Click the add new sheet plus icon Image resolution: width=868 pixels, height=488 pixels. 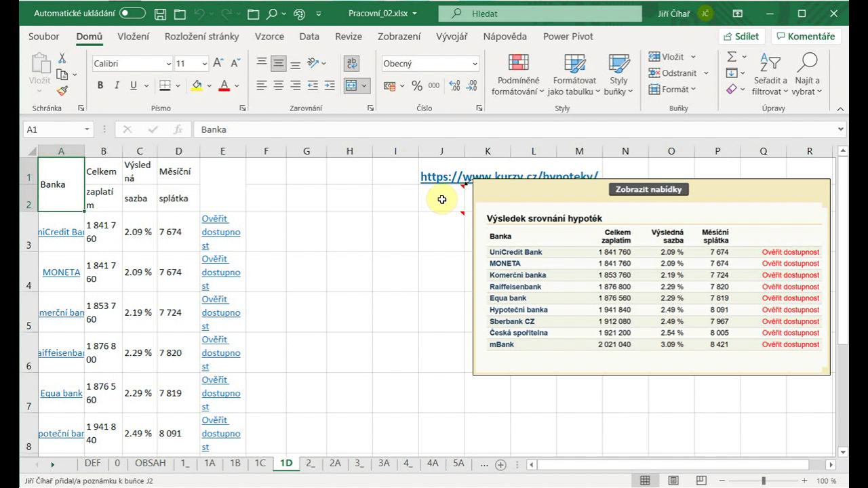(500, 464)
